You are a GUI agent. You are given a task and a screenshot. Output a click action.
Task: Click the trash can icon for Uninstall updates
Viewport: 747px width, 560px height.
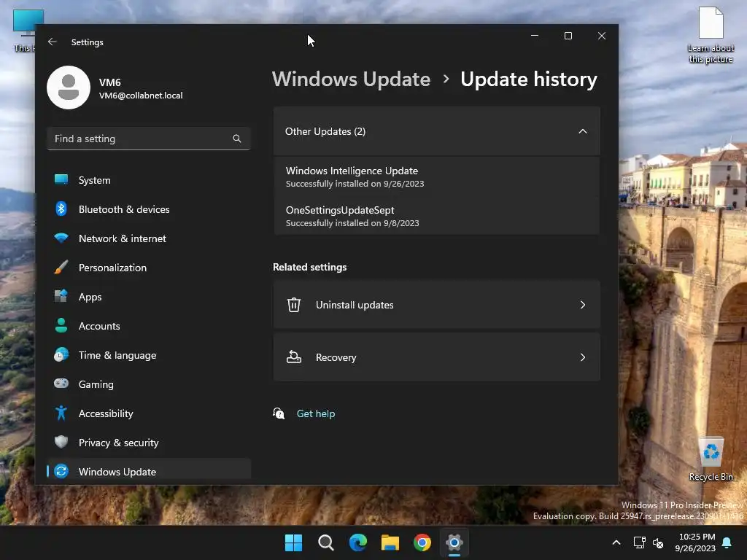pyautogui.click(x=294, y=305)
